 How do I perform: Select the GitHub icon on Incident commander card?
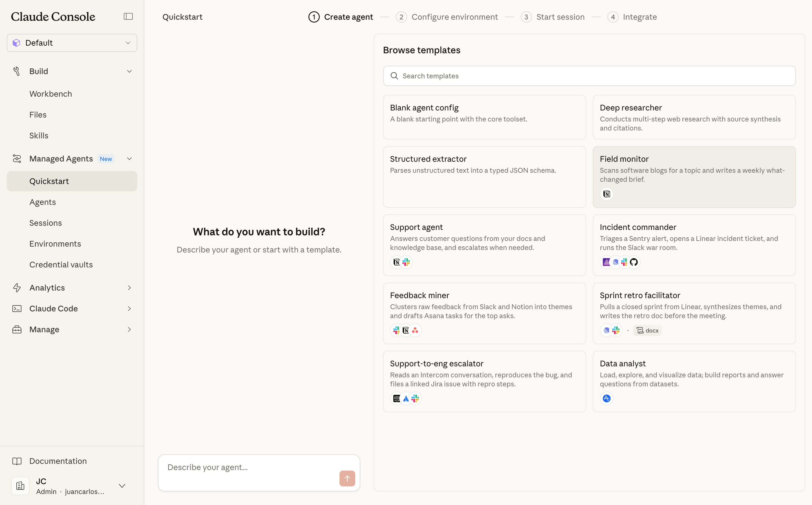[634, 262]
